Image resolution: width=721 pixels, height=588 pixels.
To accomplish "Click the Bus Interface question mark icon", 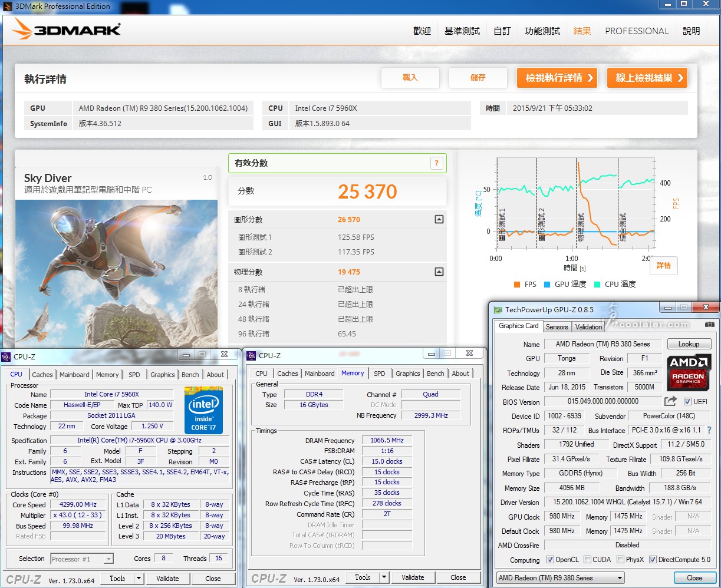I will 709,430.
